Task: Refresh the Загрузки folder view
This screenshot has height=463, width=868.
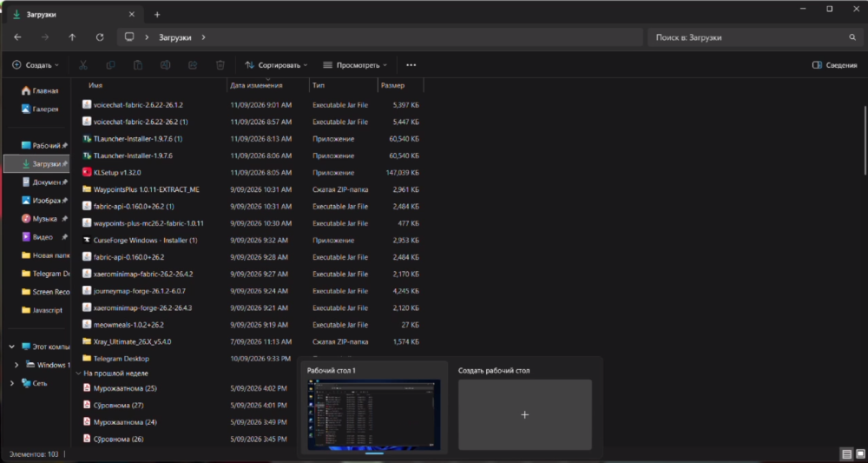Action: tap(100, 37)
